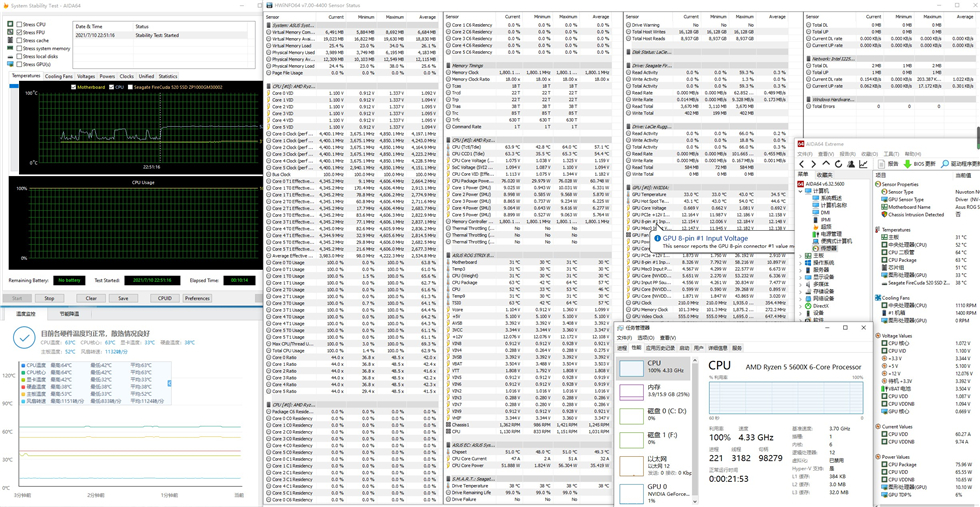Switch to Cooling Fans tab
The height and width of the screenshot is (507, 980).
click(59, 76)
